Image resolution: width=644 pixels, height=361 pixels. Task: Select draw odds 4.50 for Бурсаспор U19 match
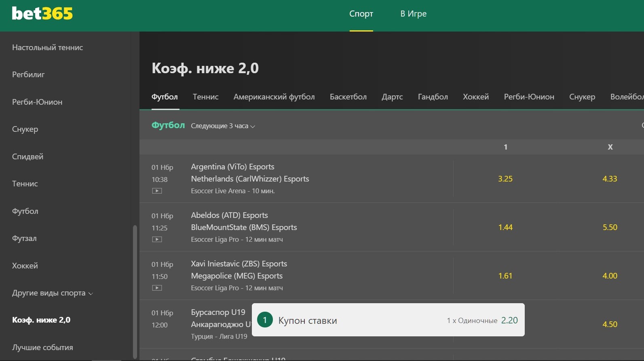coord(610,324)
